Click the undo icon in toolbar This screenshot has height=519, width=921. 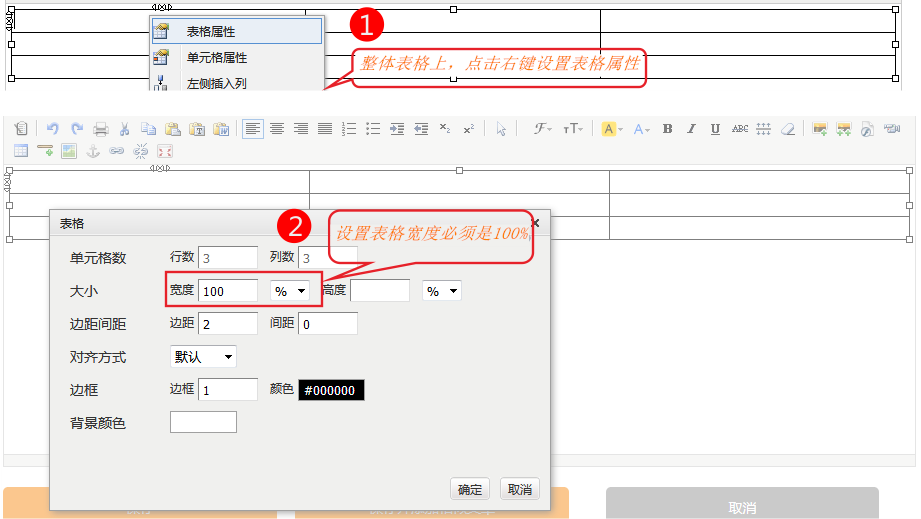pos(53,129)
